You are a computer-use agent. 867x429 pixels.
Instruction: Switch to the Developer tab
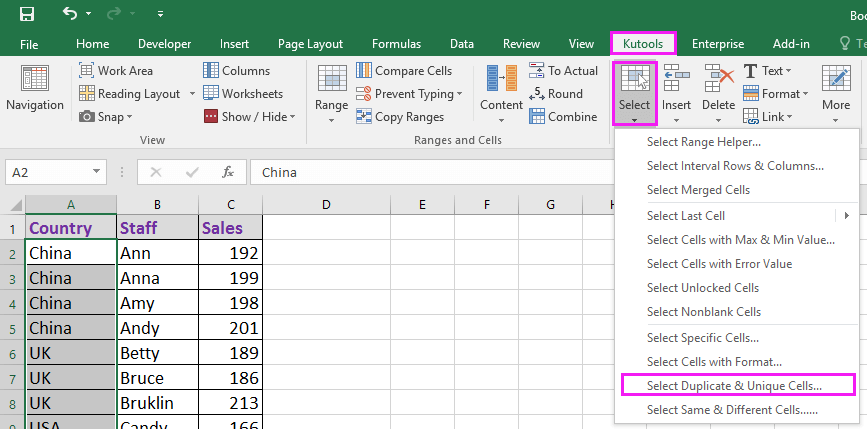pyautogui.click(x=165, y=44)
